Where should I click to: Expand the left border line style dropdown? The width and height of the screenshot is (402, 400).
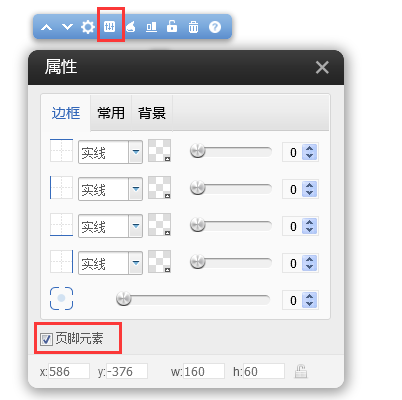pos(136,189)
